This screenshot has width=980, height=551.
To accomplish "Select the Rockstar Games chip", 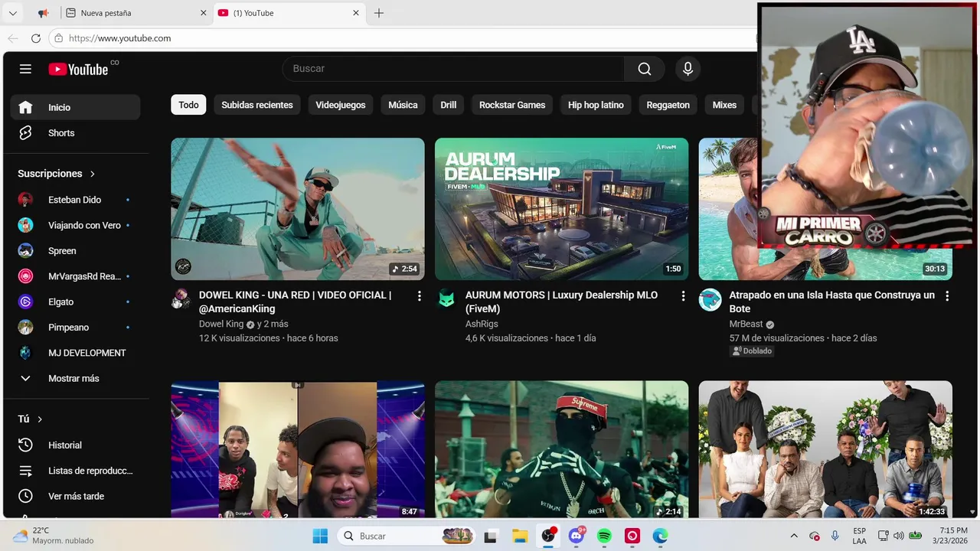I will tap(512, 105).
